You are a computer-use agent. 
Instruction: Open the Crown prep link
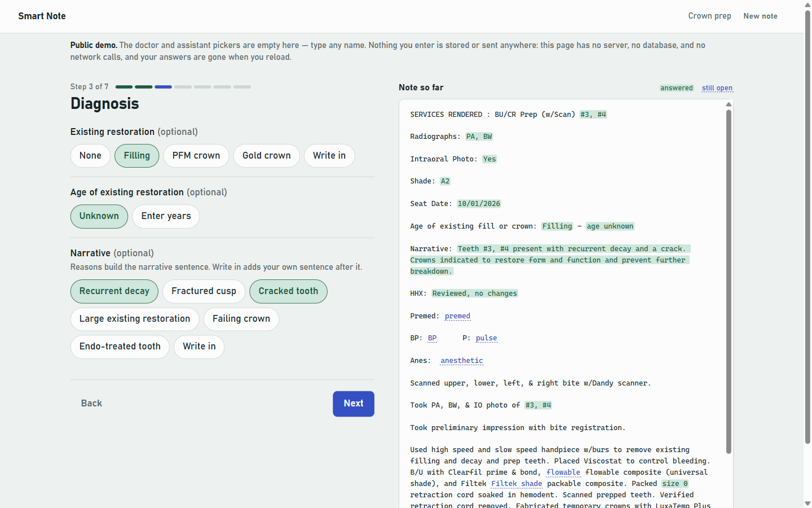coord(709,16)
